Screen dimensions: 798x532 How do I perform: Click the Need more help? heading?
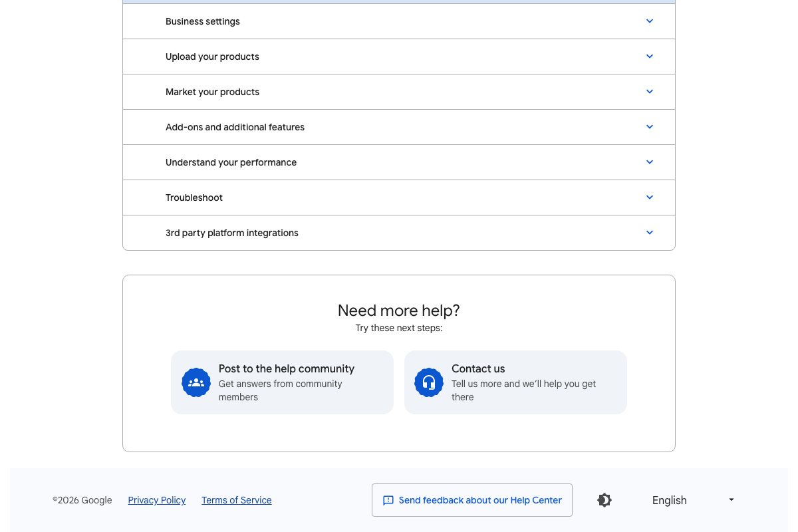399,311
